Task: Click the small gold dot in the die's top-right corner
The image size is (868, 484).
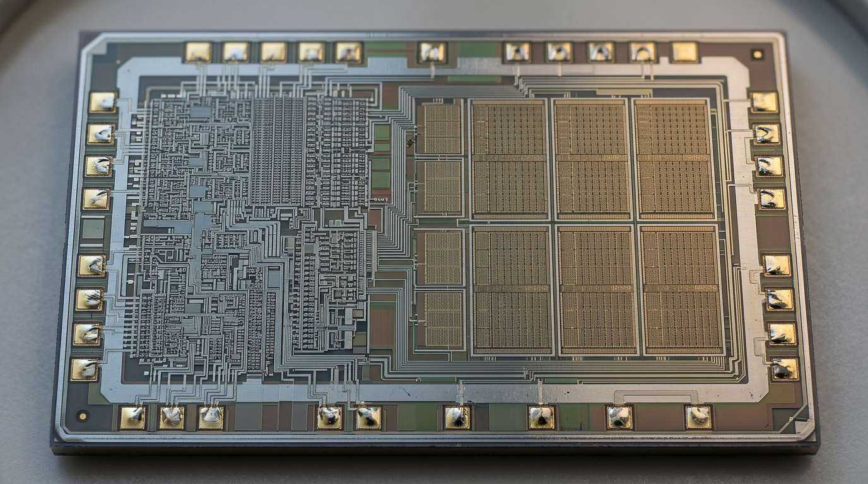Action: coord(757,55)
